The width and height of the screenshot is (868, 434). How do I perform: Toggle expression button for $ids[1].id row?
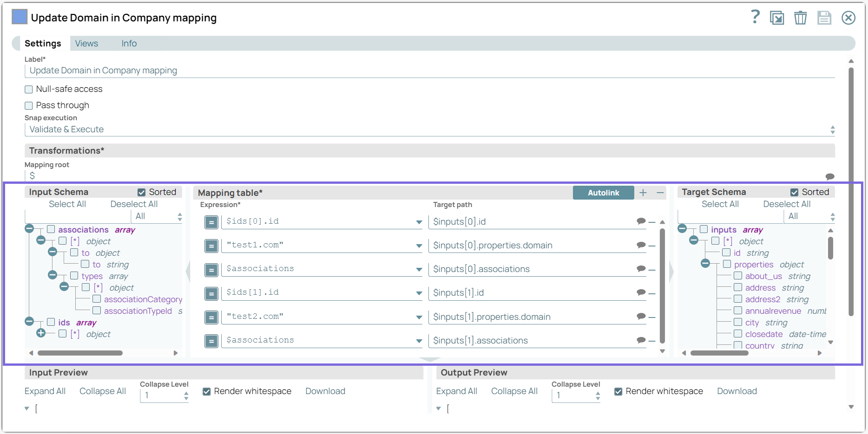(211, 293)
